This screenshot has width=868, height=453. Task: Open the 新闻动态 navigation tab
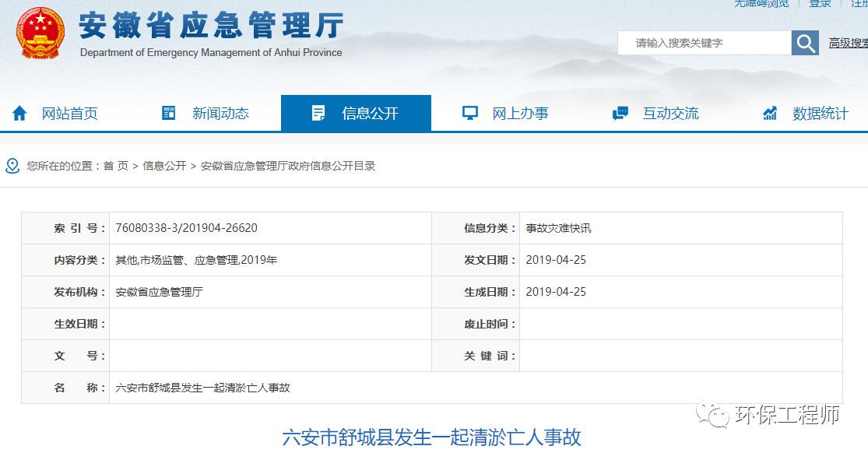click(x=220, y=114)
